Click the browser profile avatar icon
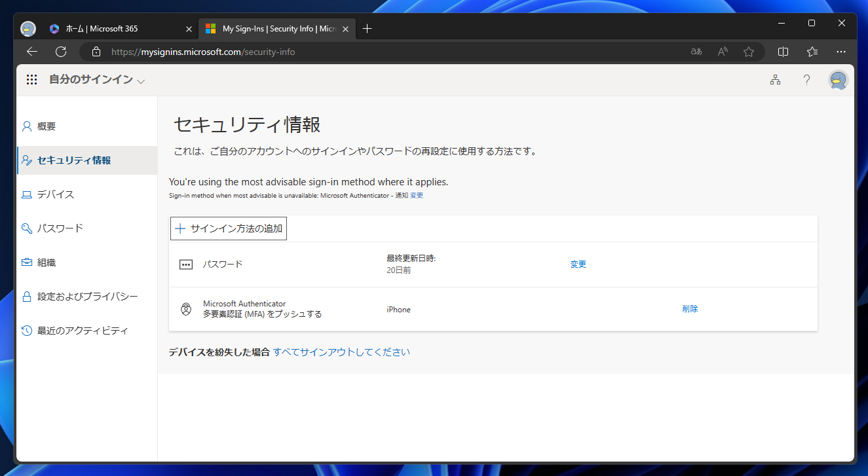Image resolution: width=868 pixels, height=476 pixels. click(28, 29)
